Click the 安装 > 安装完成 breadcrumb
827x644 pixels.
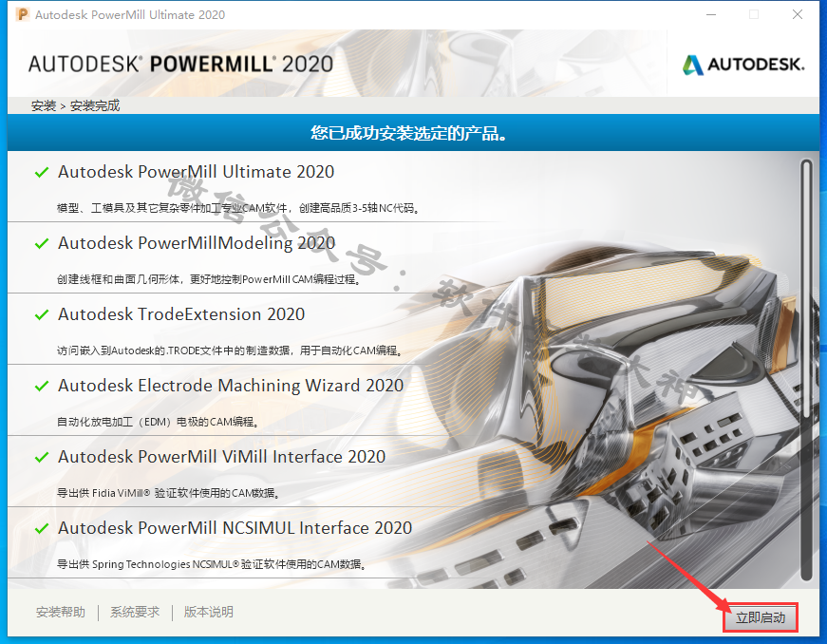(75, 105)
